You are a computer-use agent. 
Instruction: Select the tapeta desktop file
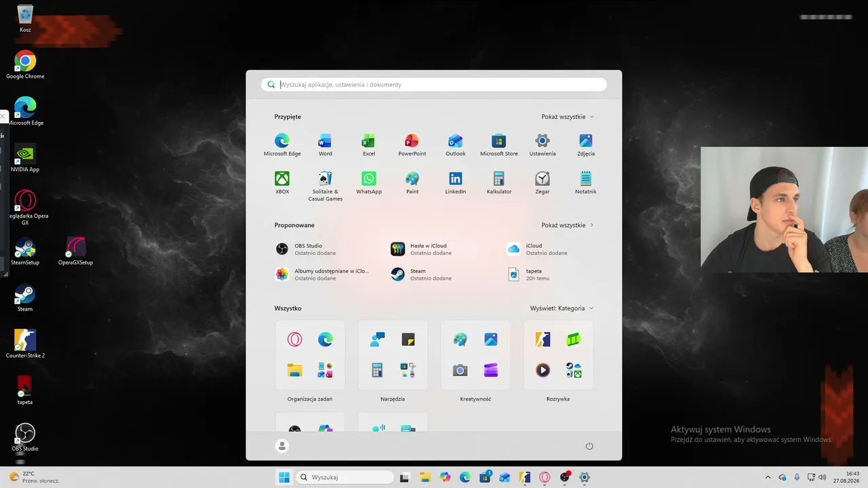tap(25, 391)
